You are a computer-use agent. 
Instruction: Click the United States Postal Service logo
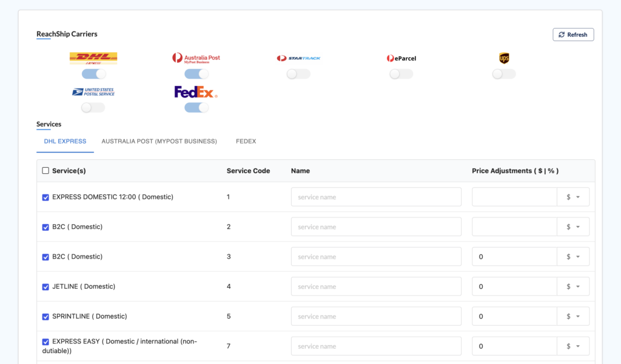(93, 92)
